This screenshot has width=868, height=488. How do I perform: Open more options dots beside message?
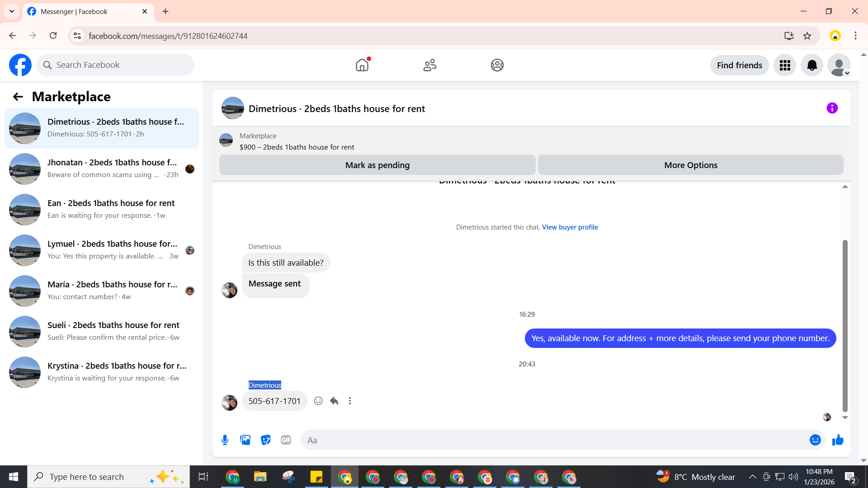click(x=350, y=401)
